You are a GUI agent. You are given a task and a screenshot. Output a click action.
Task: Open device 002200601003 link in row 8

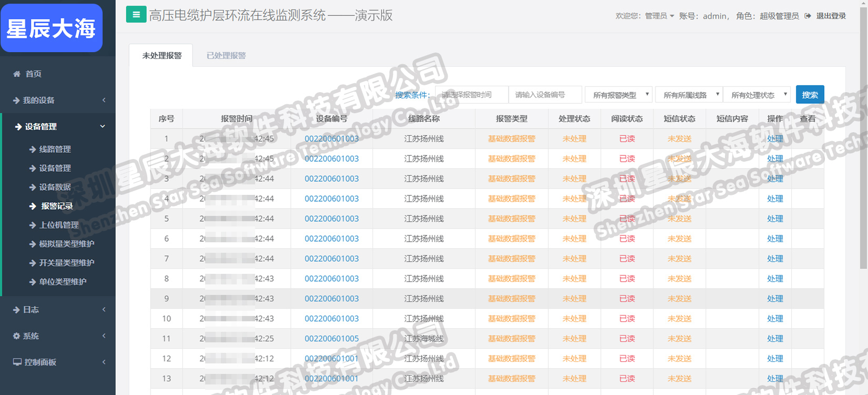(x=331, y=279)
